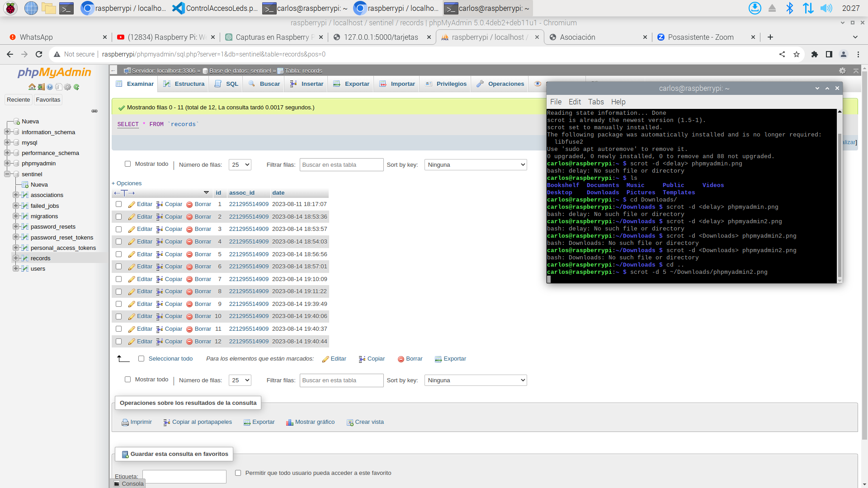The image size is (868, 488).
Task: Open the top Número de filas dropdown
Action: [240, 165]
